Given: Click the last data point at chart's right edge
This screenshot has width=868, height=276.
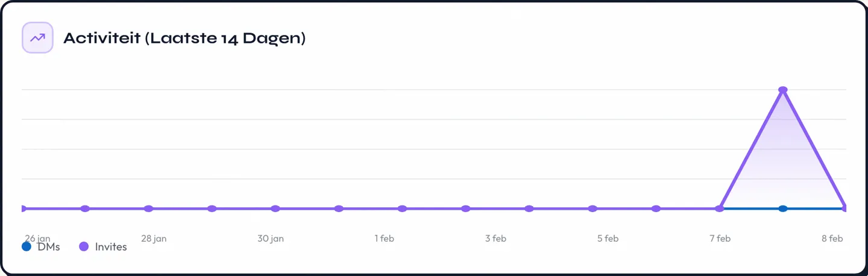Looking at the screenshot, I should [x=844, y=209].
